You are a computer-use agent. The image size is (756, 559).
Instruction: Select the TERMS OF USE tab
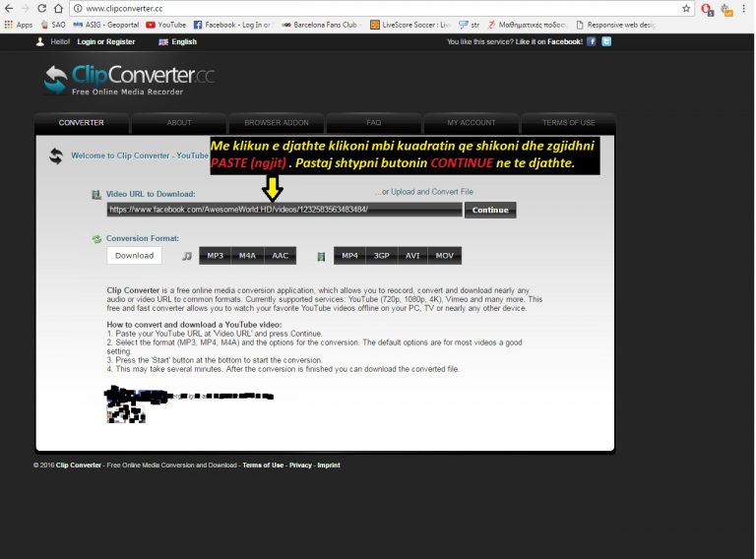(568, 123)
